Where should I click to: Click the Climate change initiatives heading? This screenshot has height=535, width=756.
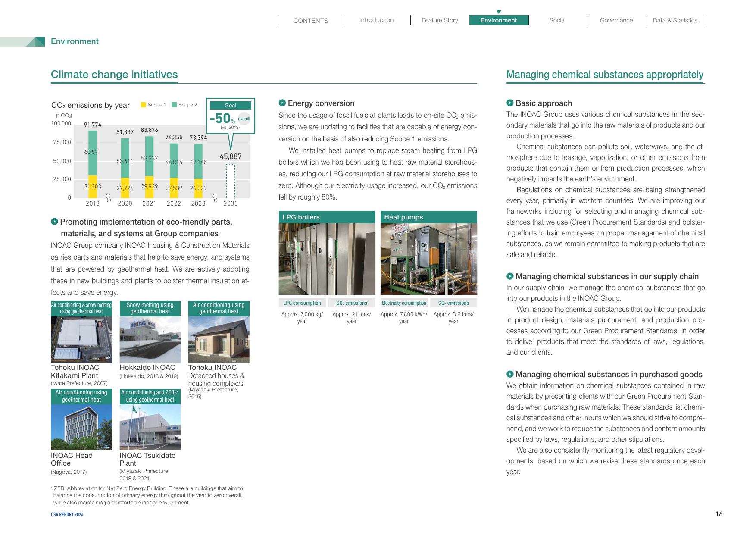[114, 75]
